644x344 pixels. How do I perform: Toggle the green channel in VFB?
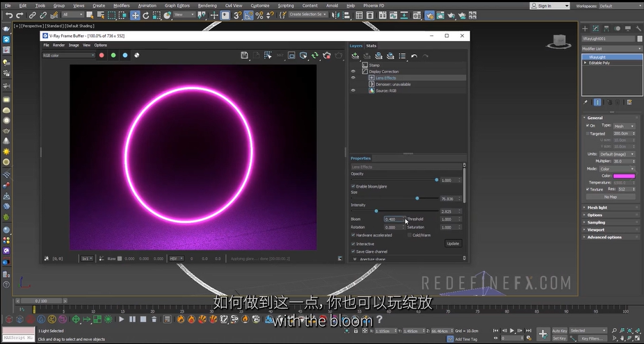tap(113, 56)
